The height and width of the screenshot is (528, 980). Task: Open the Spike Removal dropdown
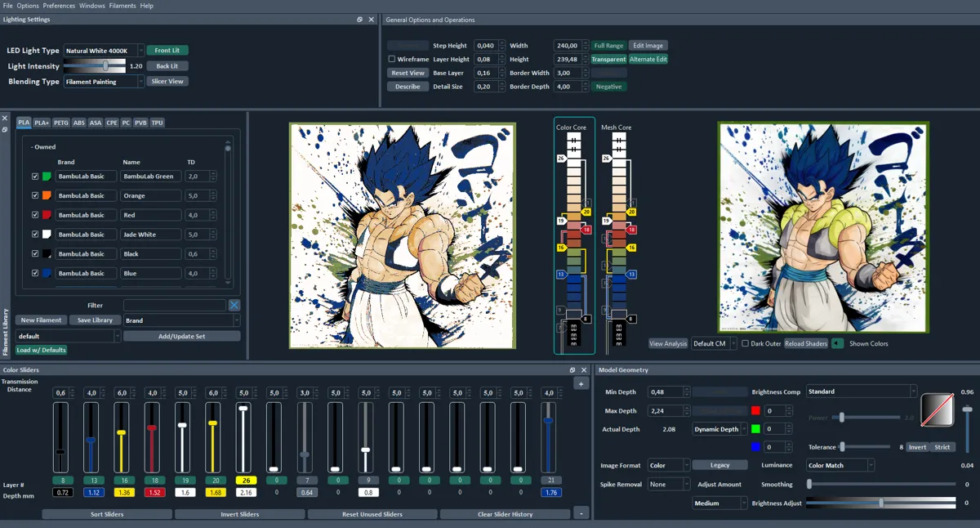tap(668, 484)
